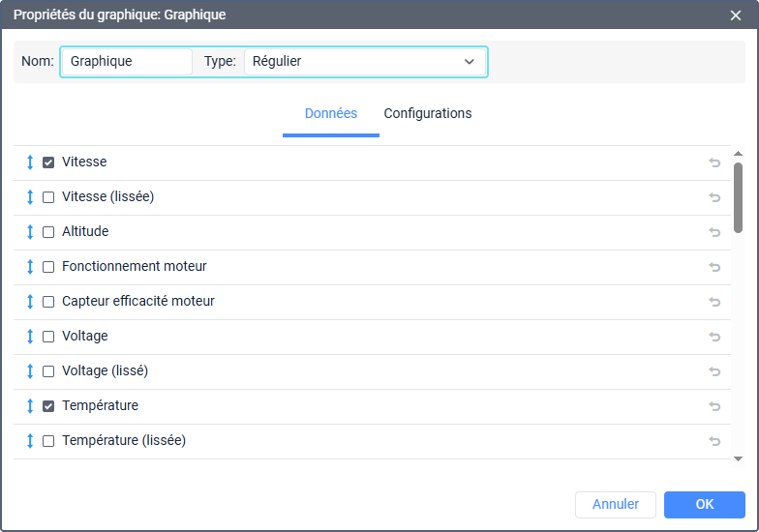Click the reorder handle next to Température
759x532 pixels.
pos(30,406)
